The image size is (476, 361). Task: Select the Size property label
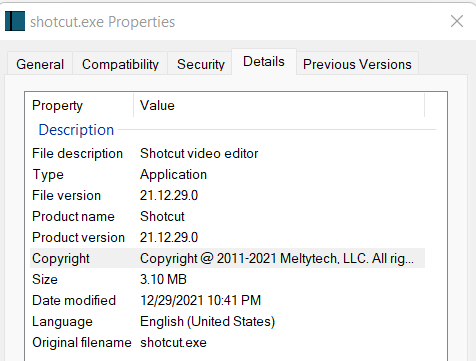tap(45, 280)
